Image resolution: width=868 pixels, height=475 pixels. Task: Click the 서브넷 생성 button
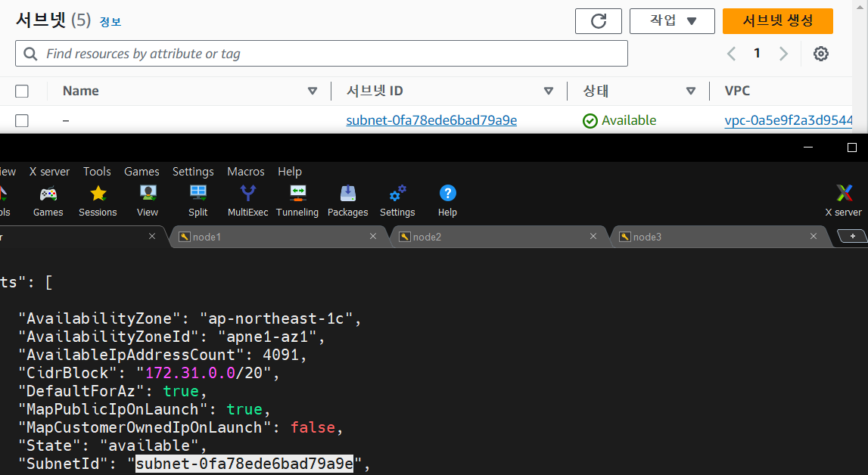778,21
